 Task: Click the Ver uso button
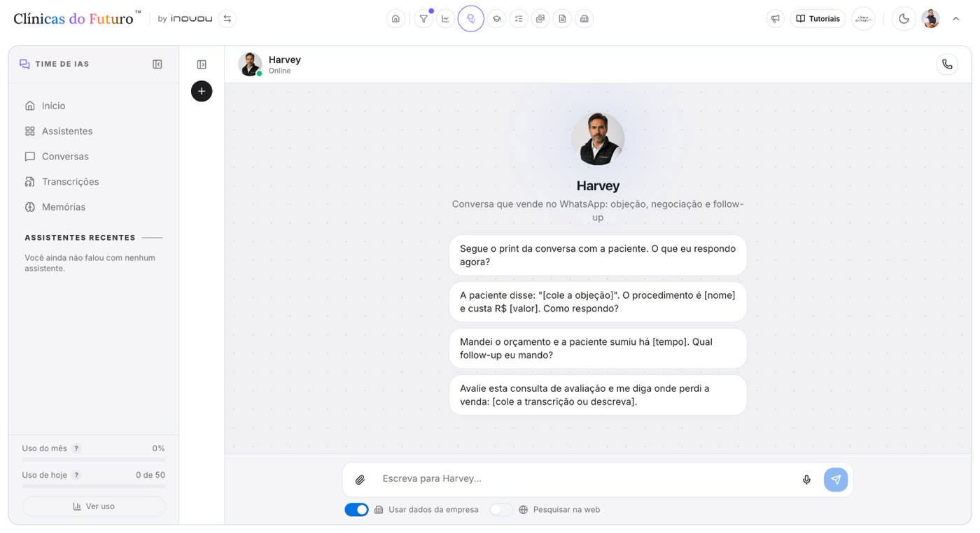tap(94, 506)
